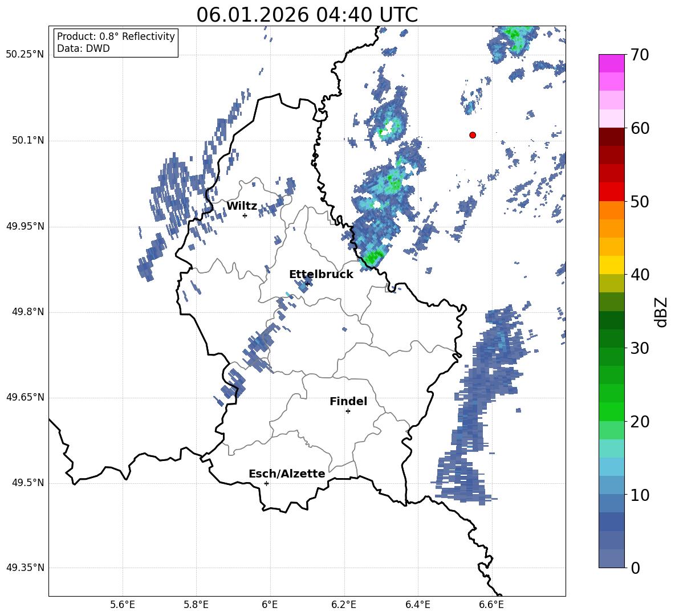Screen dimensions: 675x616
Task: Click the 5.8°E longitude label
Action: [196, 605]
